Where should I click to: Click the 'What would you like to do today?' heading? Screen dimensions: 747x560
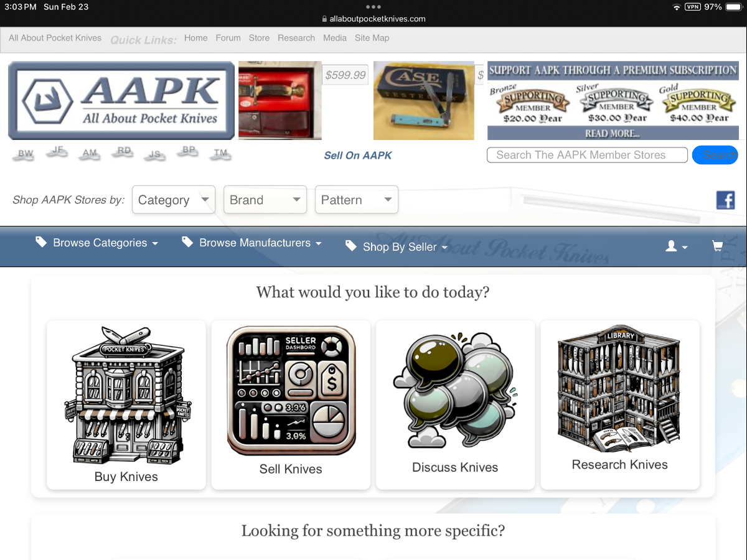(373, 292)
